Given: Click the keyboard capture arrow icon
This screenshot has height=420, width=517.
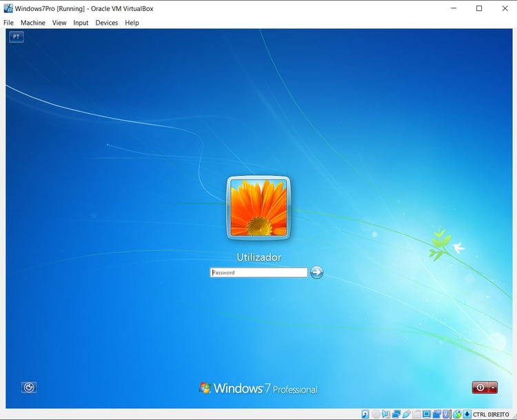Looking at the screenshot, I should (x=467, y=414).
